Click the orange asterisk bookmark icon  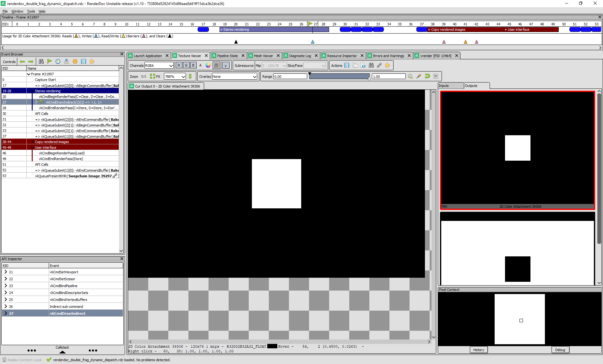[75, 62]
